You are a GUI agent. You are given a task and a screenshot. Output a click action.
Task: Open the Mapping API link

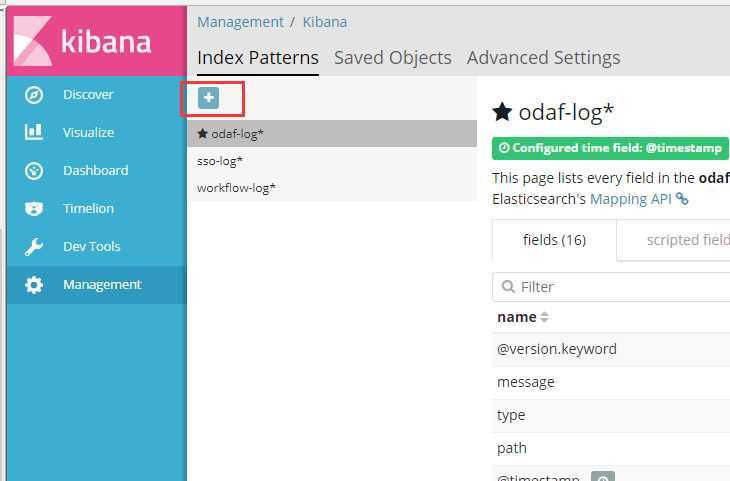click(x=630, y=199)
